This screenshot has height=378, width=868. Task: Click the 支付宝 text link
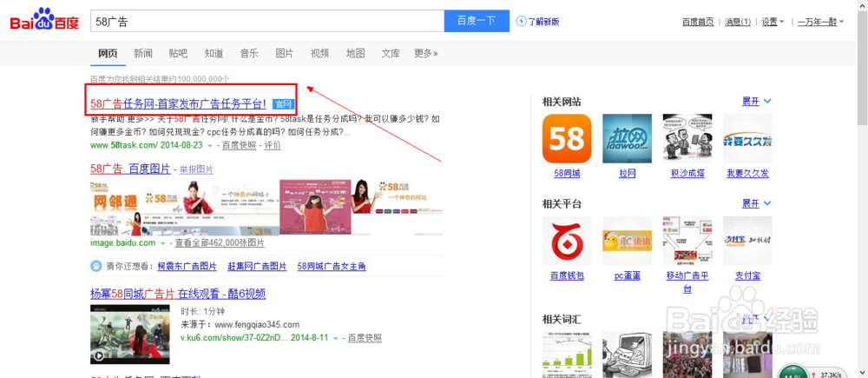tap(748, 275)
